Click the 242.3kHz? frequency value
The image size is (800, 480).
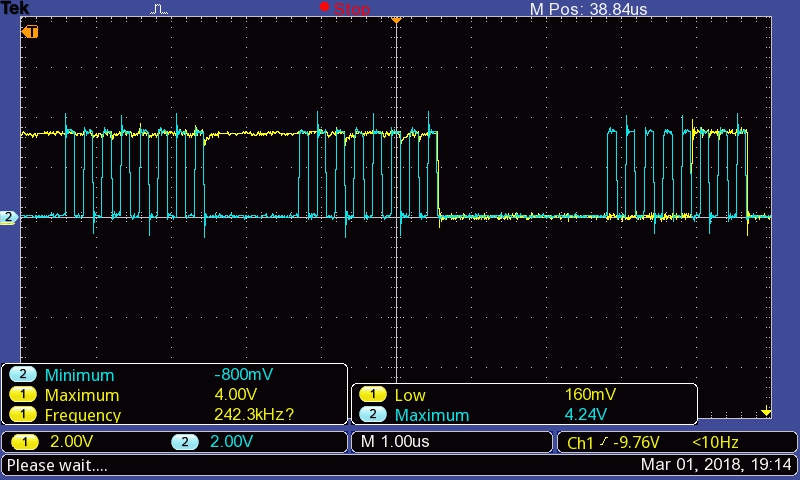click(x=254, y=414)
